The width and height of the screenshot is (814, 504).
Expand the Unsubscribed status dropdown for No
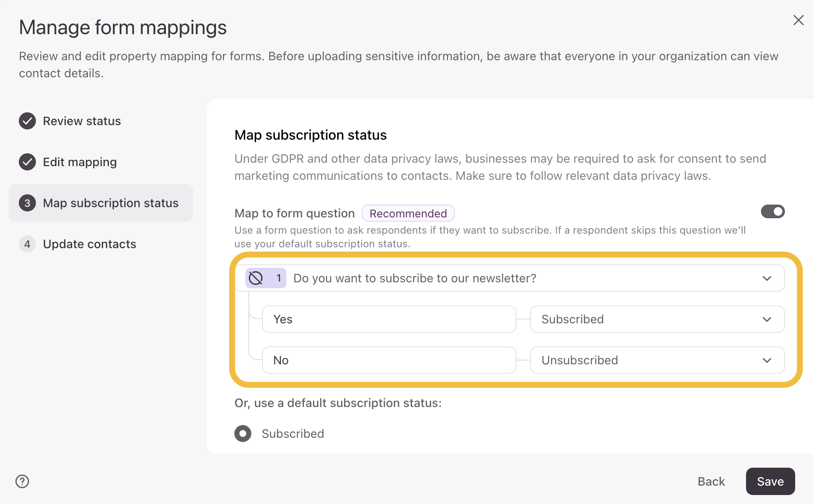(x=657, y=360)
